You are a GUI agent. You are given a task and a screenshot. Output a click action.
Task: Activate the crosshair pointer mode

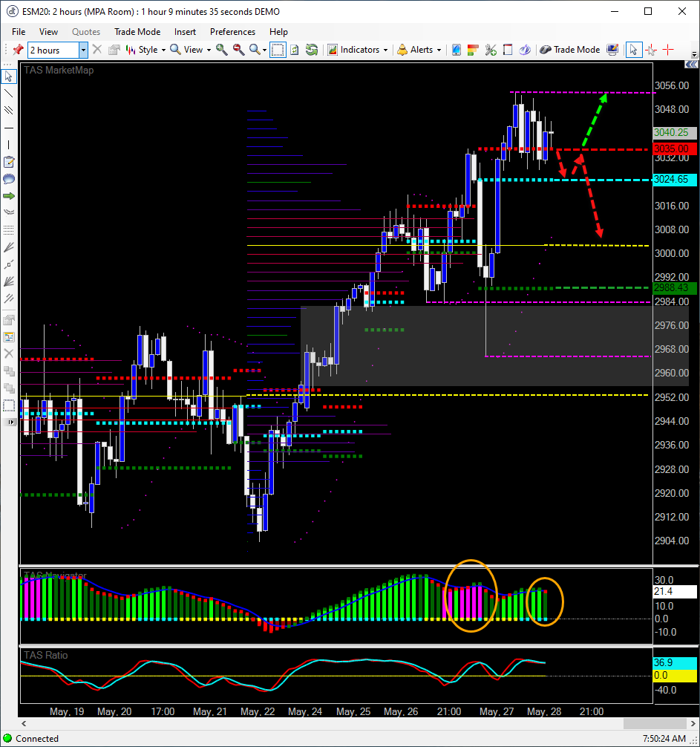pos(652,50)
